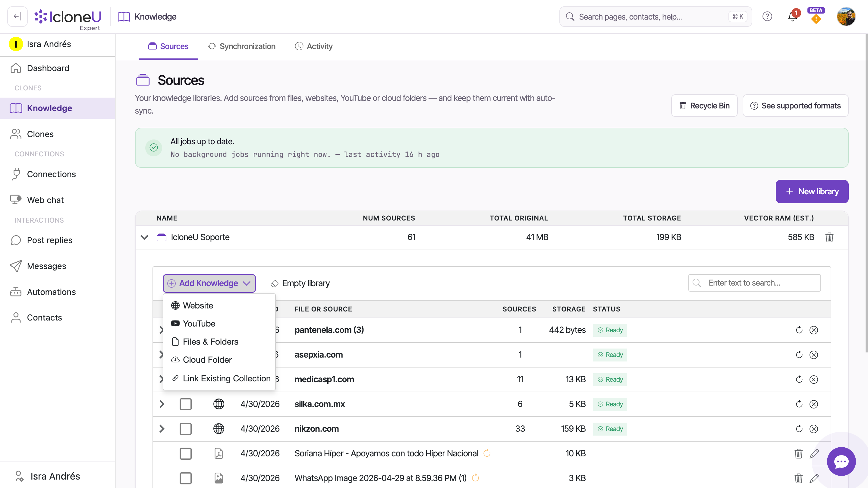Open the Recycle Bin
This screenshot has height=488, width=868.
[704, 106]
